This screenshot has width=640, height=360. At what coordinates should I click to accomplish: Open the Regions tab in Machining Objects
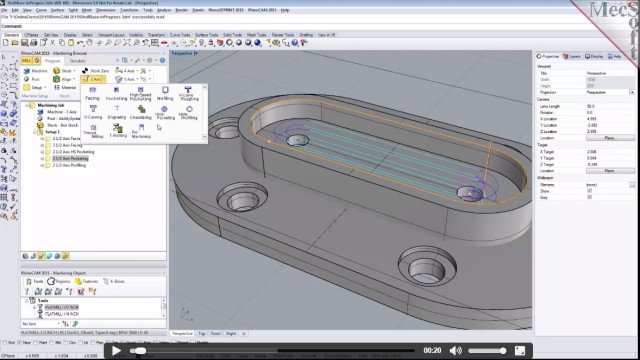point(59,281)
